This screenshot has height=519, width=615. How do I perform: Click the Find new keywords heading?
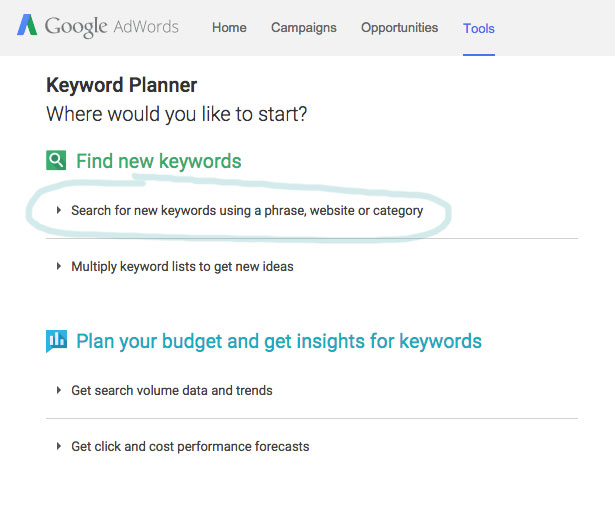pos(159,161)
